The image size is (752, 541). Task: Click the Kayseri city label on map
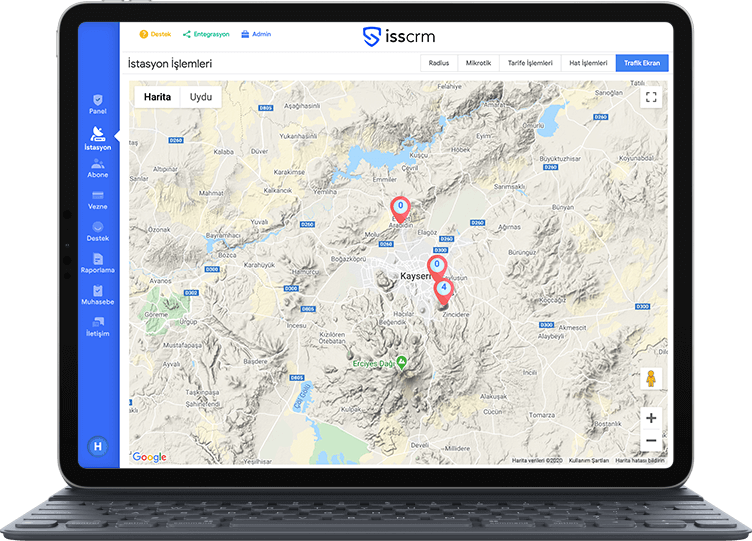tap(414, 276)
